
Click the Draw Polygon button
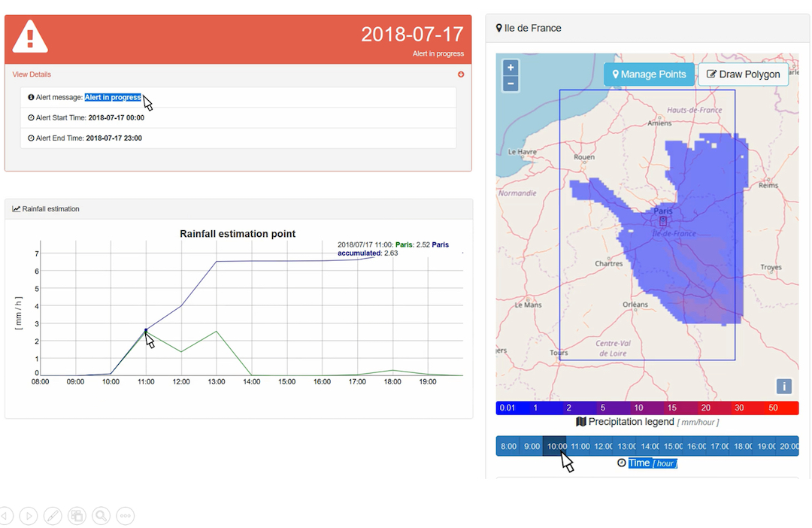[x=743, y=74]
